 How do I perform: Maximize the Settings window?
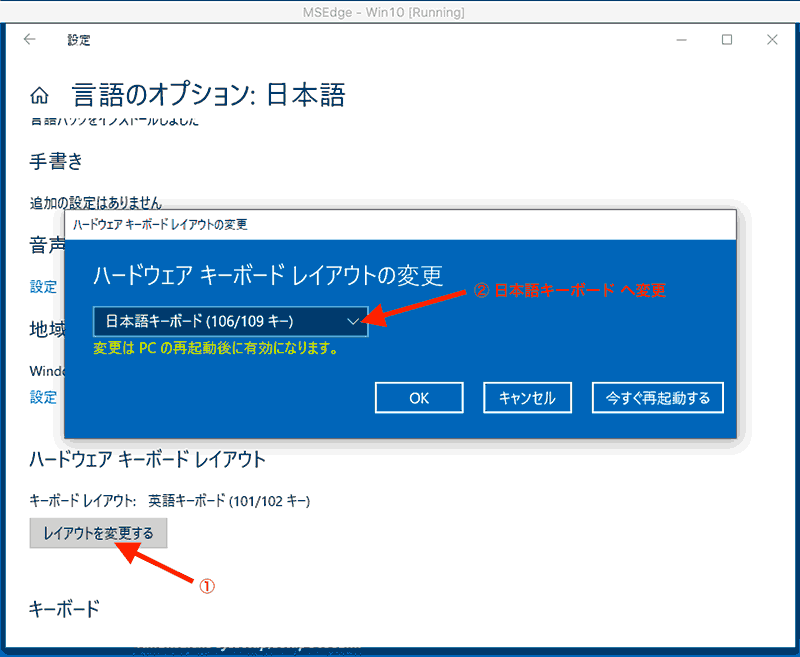pos(726,39)
